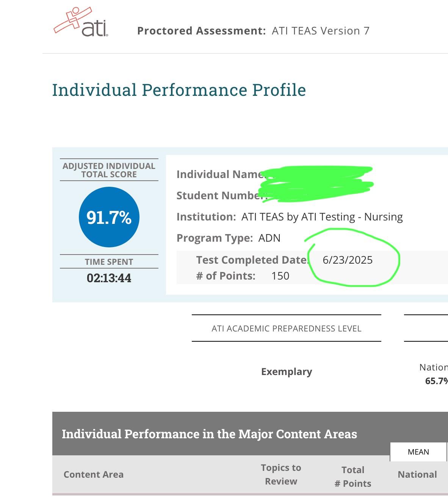Select the 150 points value
448x497 pixels.
(280, 276)
